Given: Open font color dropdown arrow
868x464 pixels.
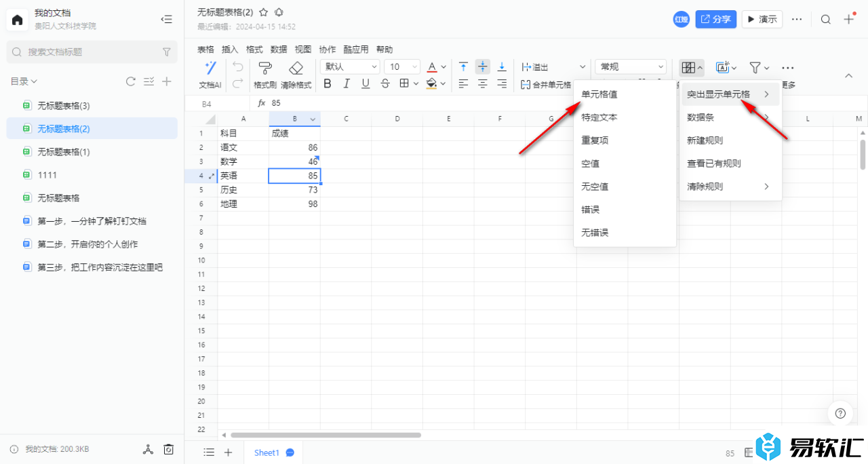Looking at the screenshot, I should (x=443, y=66).
